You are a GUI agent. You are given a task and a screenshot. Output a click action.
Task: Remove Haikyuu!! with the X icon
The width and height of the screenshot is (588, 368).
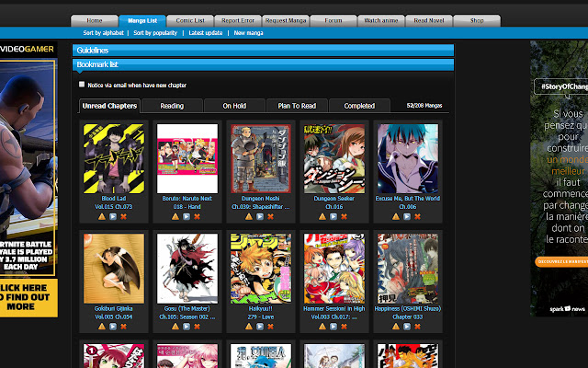270,327
